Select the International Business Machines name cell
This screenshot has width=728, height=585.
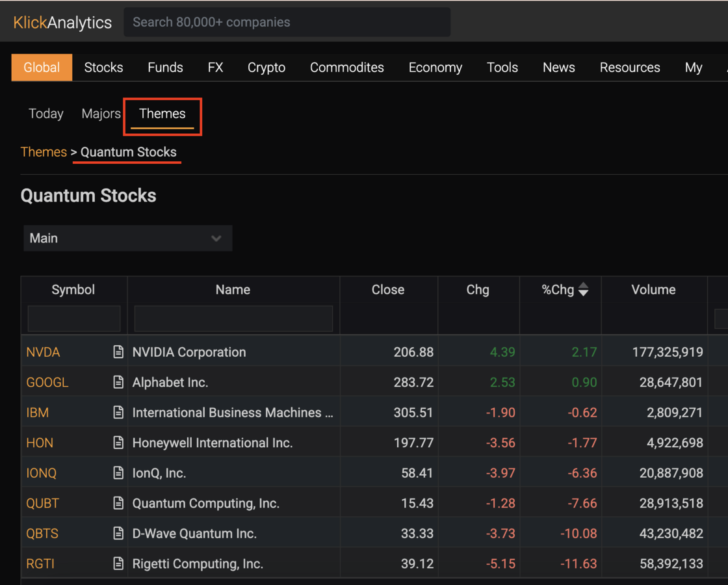[233, 412]
